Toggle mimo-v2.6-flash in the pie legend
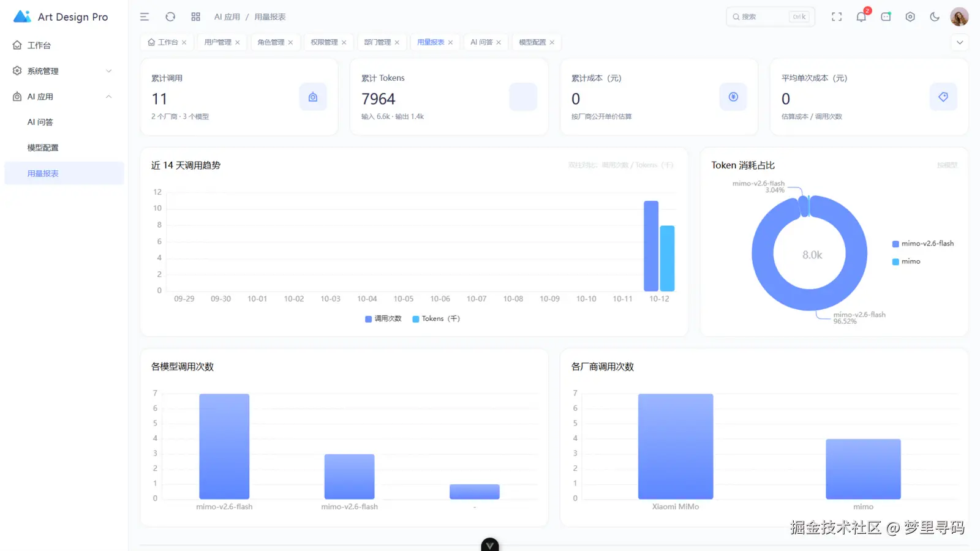This screenshot has height=551, width=980. (x=923, y=244)
